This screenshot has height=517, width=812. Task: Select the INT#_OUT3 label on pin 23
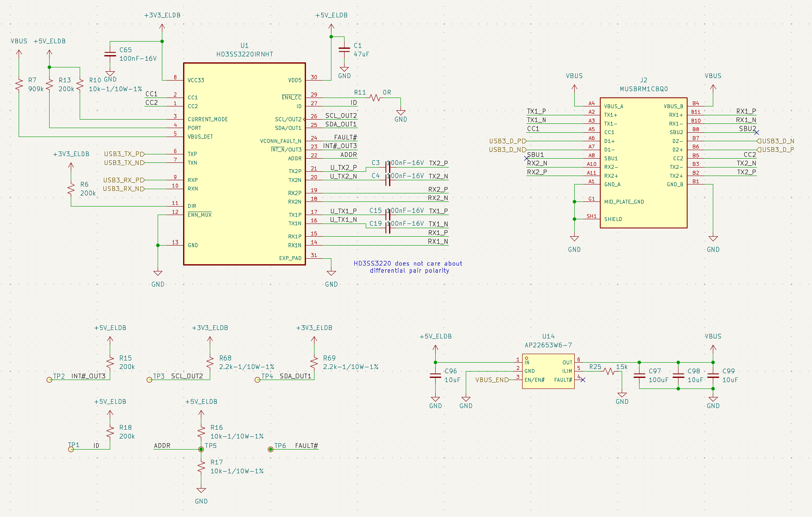point(340,145)
